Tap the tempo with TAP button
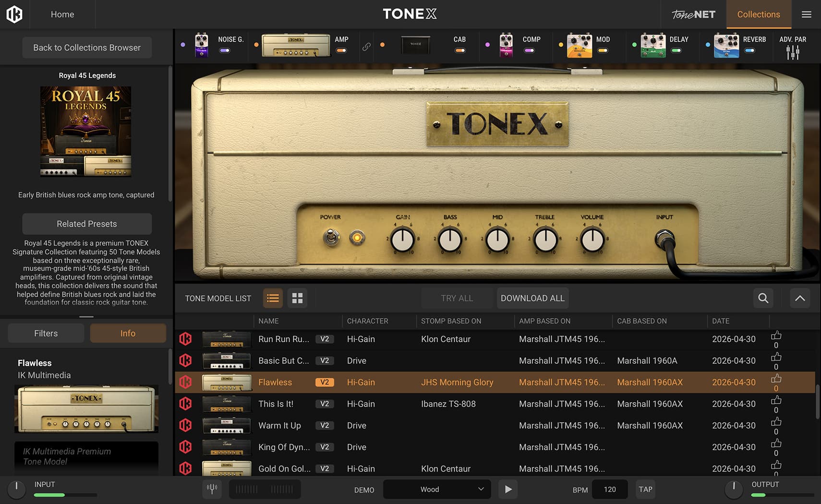The height and width of the screenshot is (504, 821). (645, 489)
